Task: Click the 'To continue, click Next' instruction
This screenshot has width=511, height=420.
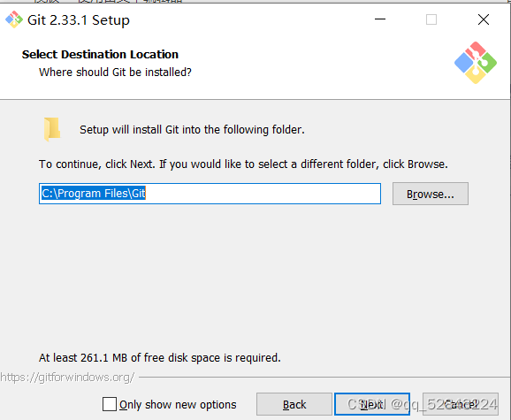Action: [x=243, y=164]
